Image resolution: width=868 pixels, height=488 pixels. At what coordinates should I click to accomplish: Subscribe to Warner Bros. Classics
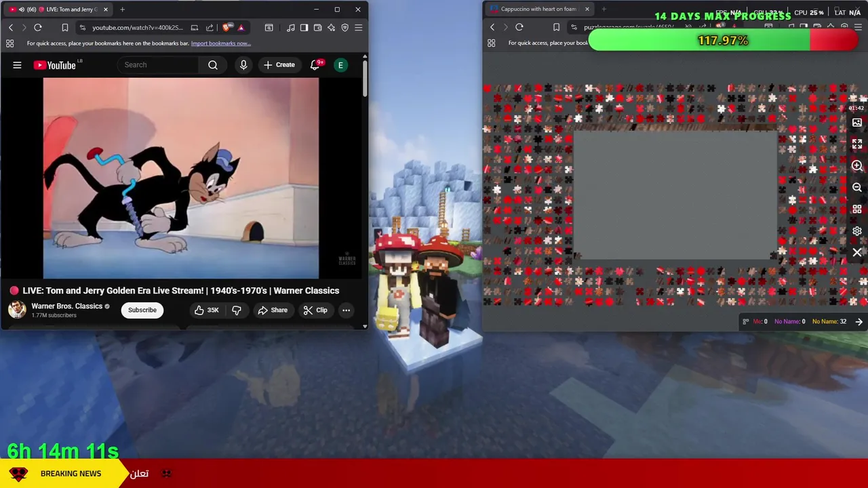tap(142, 310)
